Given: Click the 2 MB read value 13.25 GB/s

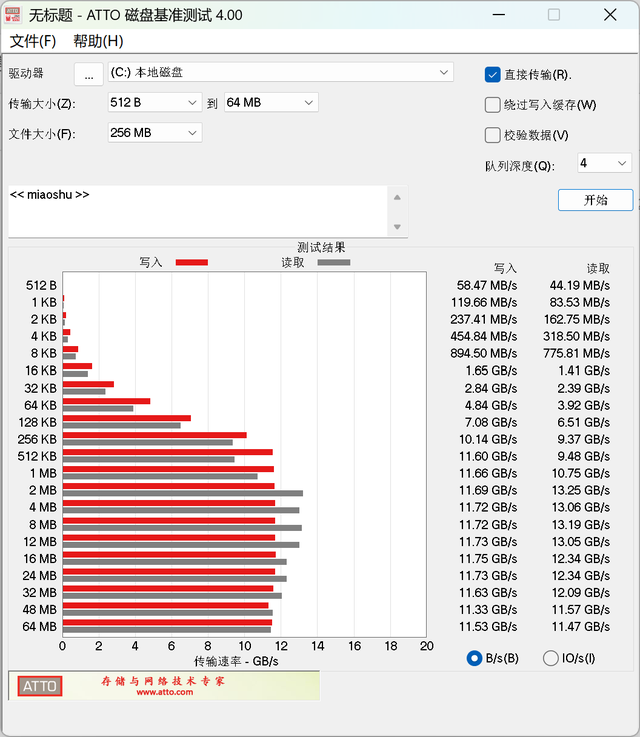Looking at the screenshot, I should (581, 490).
